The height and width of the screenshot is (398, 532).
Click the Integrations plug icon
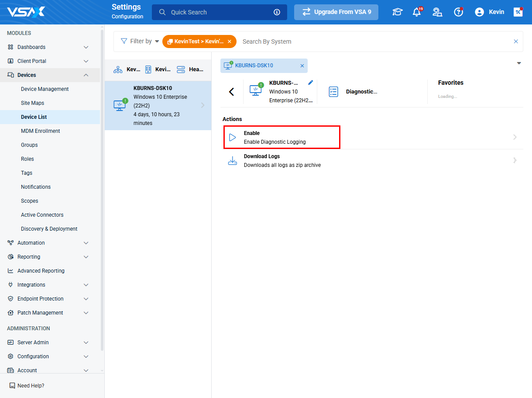pos(10,285)
